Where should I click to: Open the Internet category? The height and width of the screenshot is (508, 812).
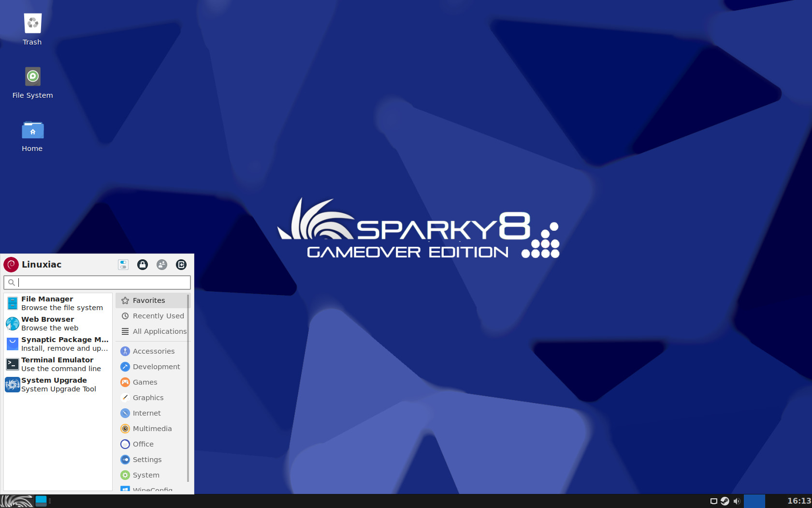(152, 413)
